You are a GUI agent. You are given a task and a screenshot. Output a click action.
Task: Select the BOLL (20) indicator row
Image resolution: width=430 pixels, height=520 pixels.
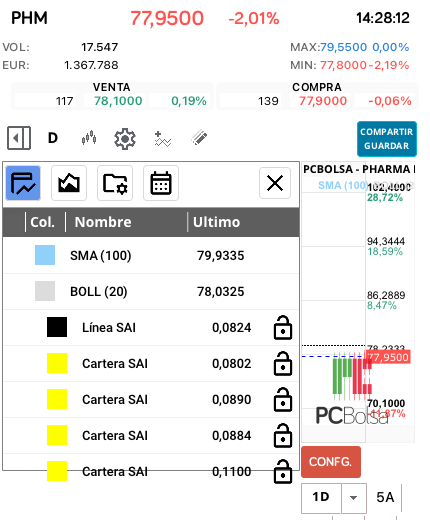coord(151,291)
